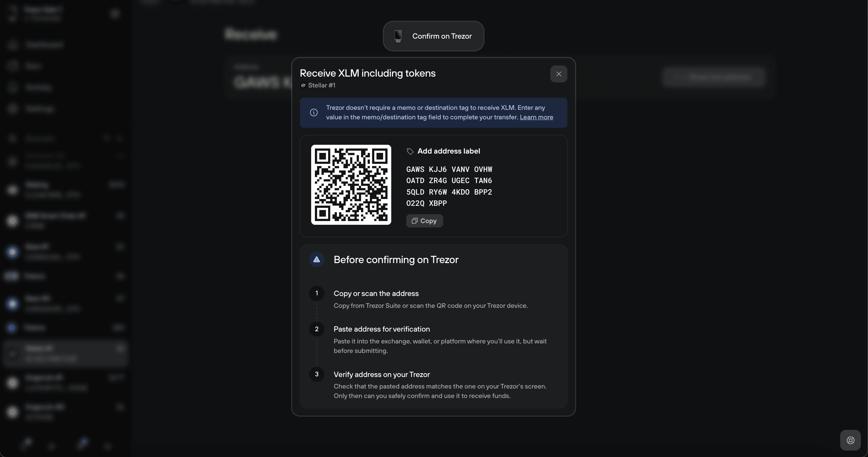The height and width of the screenshot is (457, 868).
Task: Click the Receive XLM including tokens title
Action: coord(367,73)
